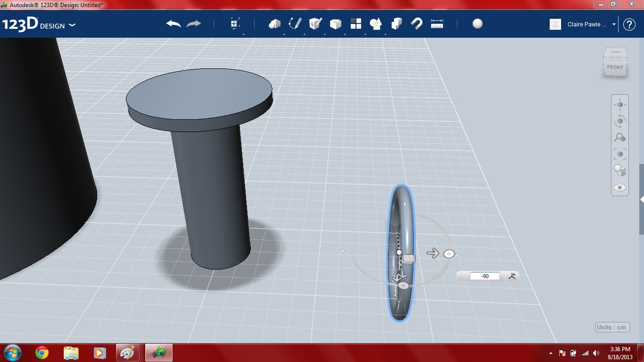
Task: Click the Fit to view icon
Action: click(x=620, y=154)
